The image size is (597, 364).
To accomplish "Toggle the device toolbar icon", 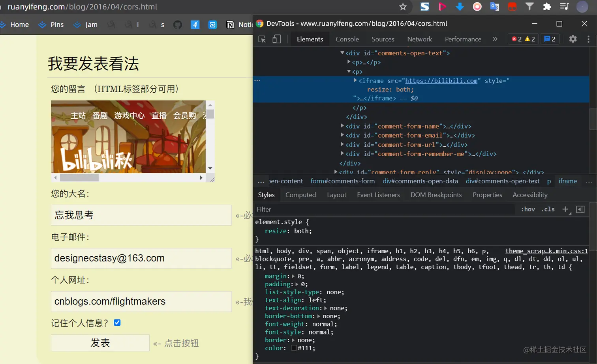I will [x=277, y=39].
